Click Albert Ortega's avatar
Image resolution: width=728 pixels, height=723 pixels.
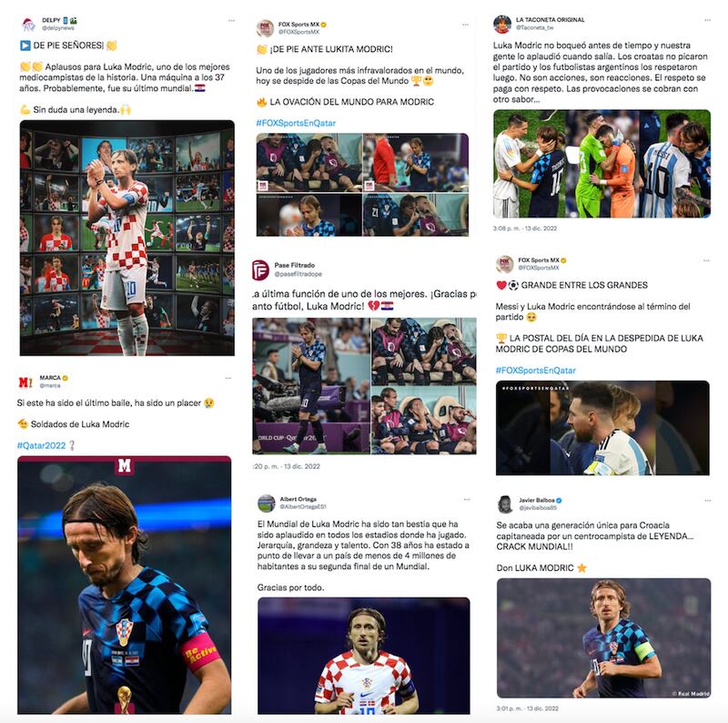pos(266,503)
